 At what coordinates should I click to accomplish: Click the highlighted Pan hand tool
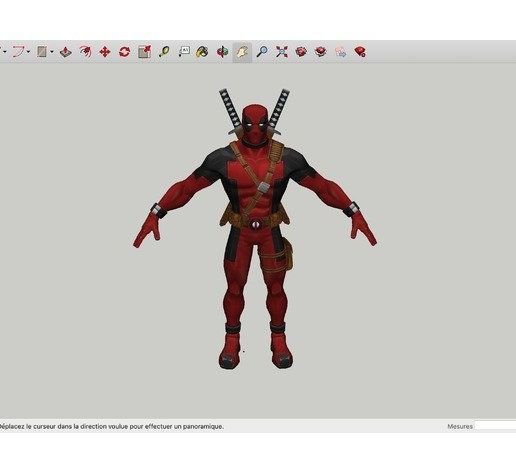click(x=242, y=52)
